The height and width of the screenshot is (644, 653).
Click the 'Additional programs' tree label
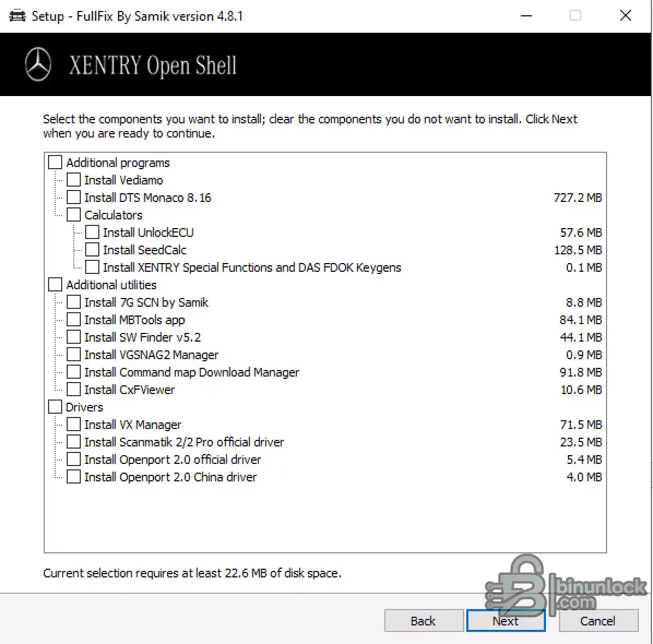pos(118,163)
